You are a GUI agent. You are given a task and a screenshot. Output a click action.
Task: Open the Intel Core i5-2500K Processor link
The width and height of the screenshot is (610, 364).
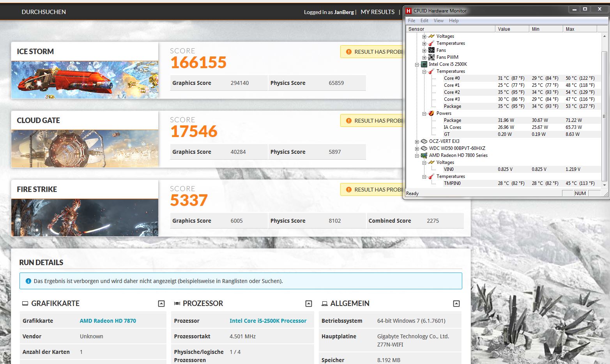pos(268,321)
